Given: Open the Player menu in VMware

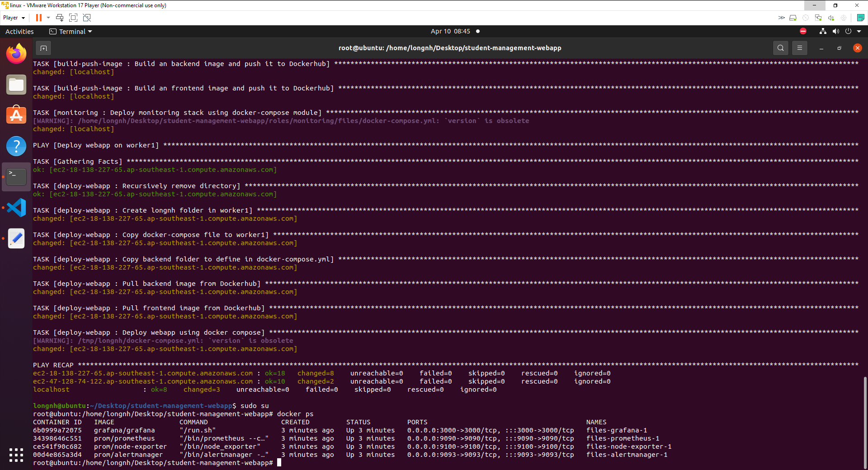Looking at the screenshot, I should 14,18.
